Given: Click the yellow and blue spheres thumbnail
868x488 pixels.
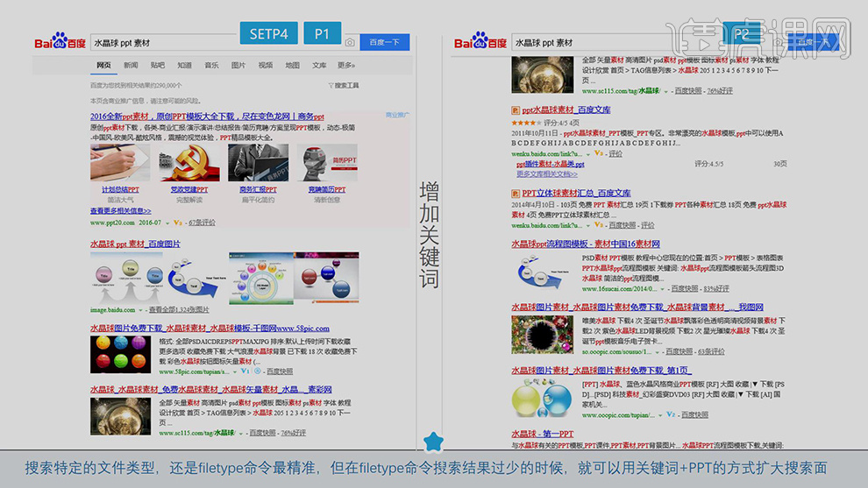Looking at the screenshot, I should pos(542,398).
